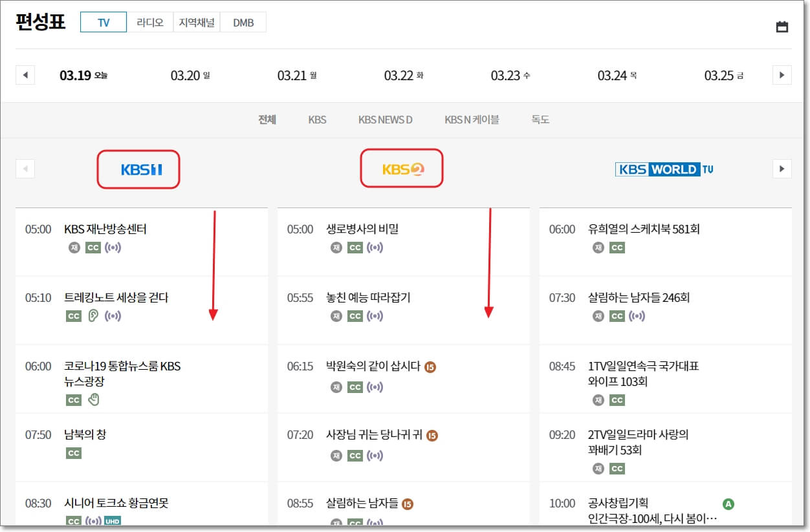Click the 08:45 time on KBS World

pyautogui.click(x=562, y=367)
